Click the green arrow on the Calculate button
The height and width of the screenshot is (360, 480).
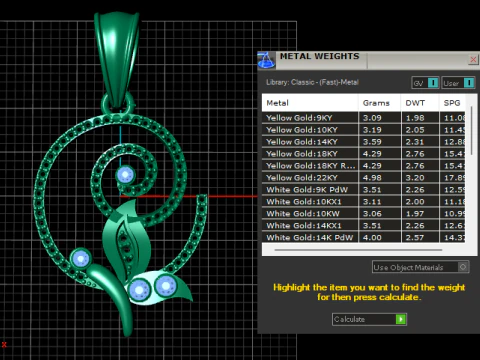tap(401, 319)
